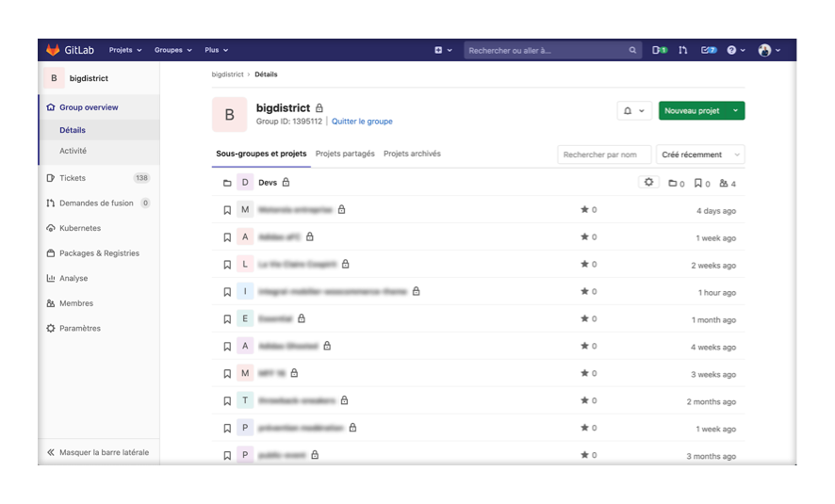The image size is (835, 504).
Task: Open the to-do list icon with badge 7
Action: [709, 50]
